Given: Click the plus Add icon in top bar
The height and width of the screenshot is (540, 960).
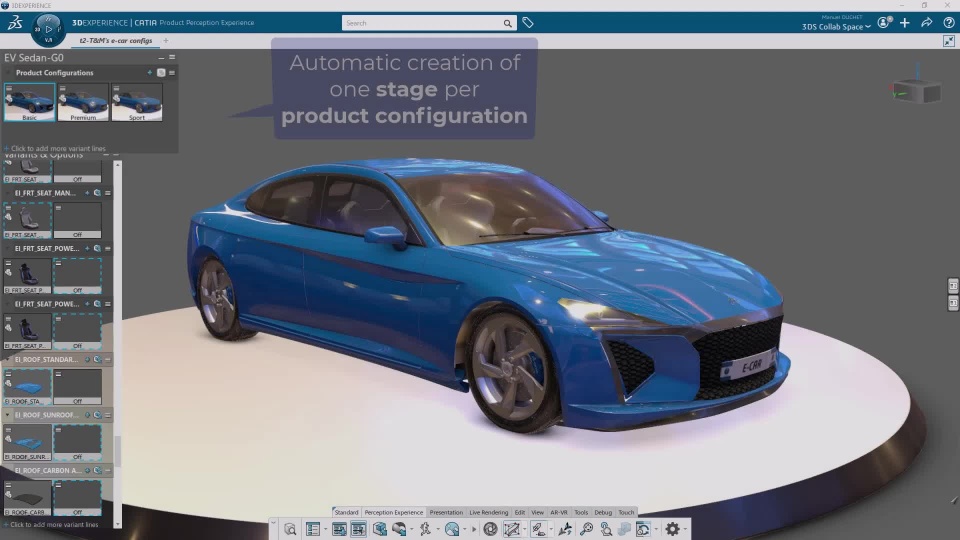Looking at the screenshot, I should pyautogui.click(x=905, y=22).
